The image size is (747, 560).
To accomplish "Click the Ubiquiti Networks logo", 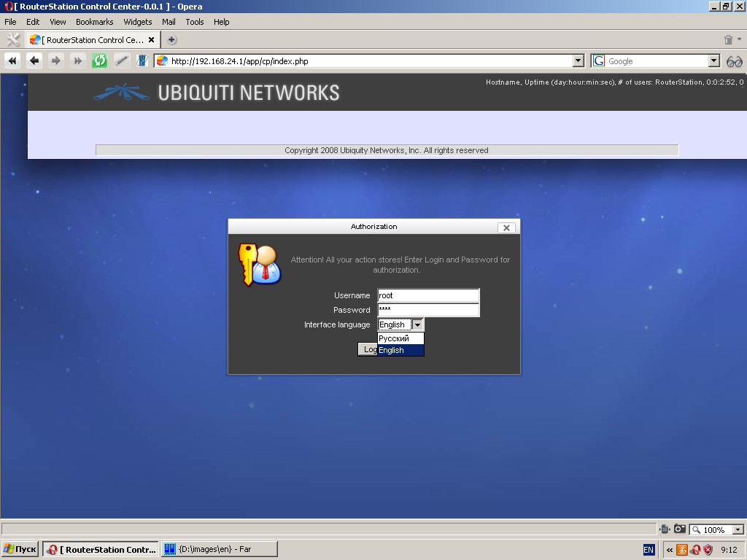I will (x=217, y=93).
